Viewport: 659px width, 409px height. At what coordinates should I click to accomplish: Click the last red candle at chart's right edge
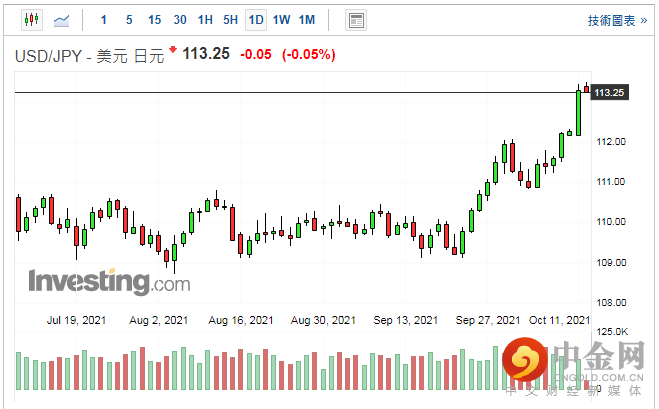[586, 89]
